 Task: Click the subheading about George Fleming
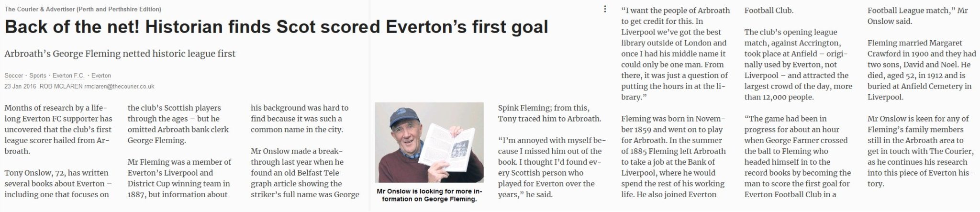120,54
